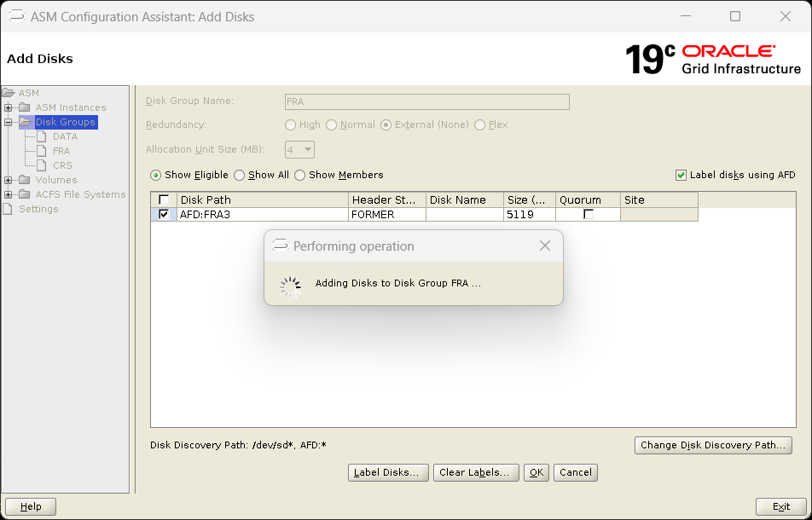Select the Show All radio button
The height and width of the screenshot is (520, 812).
(x=239, y=176)
